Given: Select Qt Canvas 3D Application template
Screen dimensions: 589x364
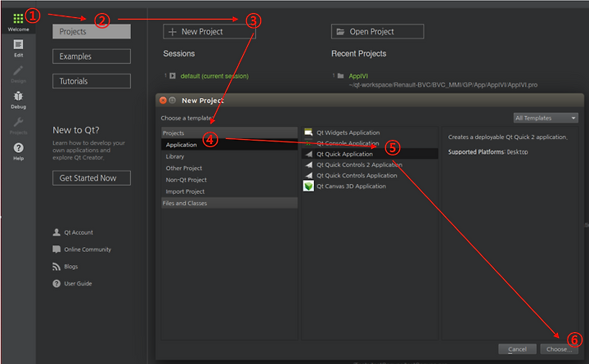Looking at the screenshot, I should 370,186.
